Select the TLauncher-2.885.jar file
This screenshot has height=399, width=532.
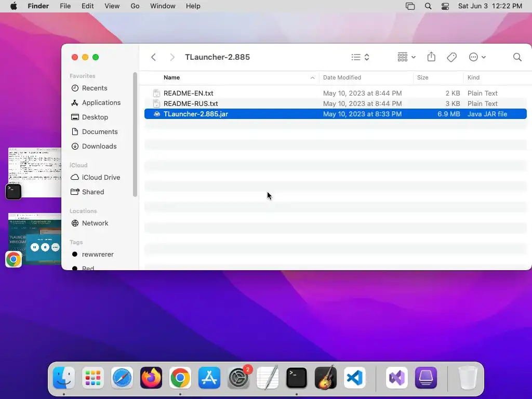(x=335, y=114)
